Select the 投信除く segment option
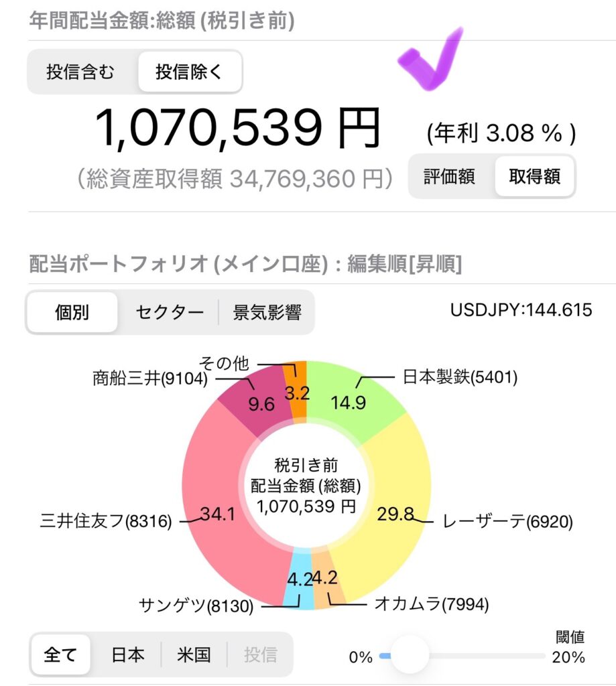This screenshot has height=686, width=616. [190, 71]
